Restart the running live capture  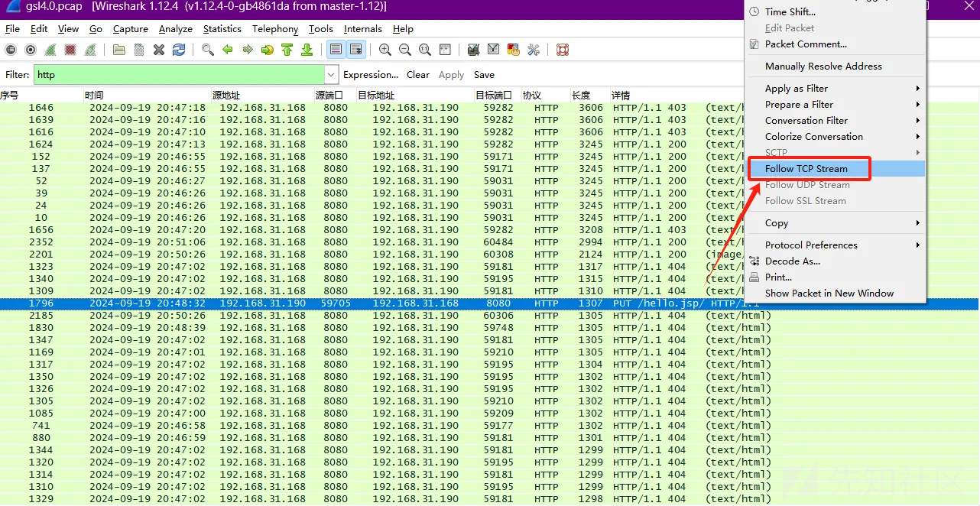[90, 50]
